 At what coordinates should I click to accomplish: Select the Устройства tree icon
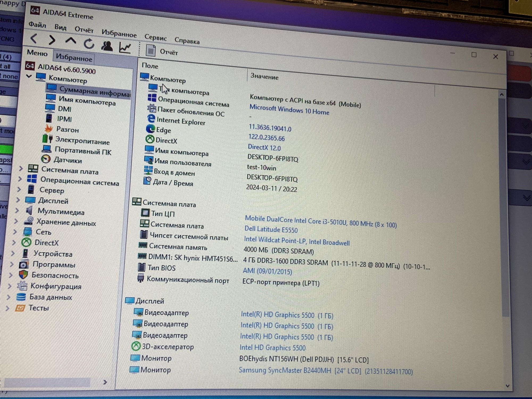click(25, 253)
